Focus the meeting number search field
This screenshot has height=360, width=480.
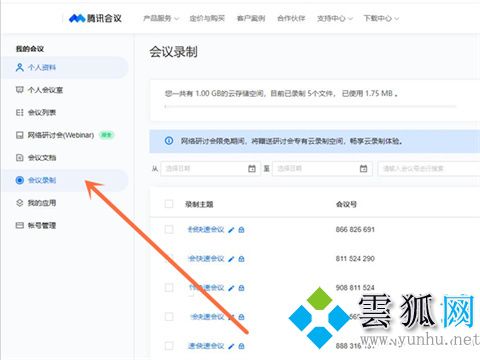[x=429, y=169]
